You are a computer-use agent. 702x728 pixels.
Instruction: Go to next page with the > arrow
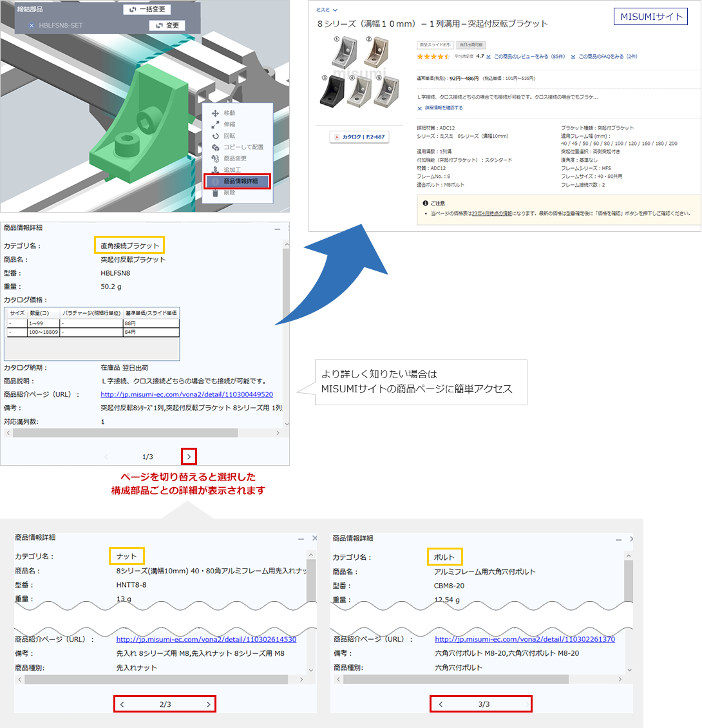189,455
